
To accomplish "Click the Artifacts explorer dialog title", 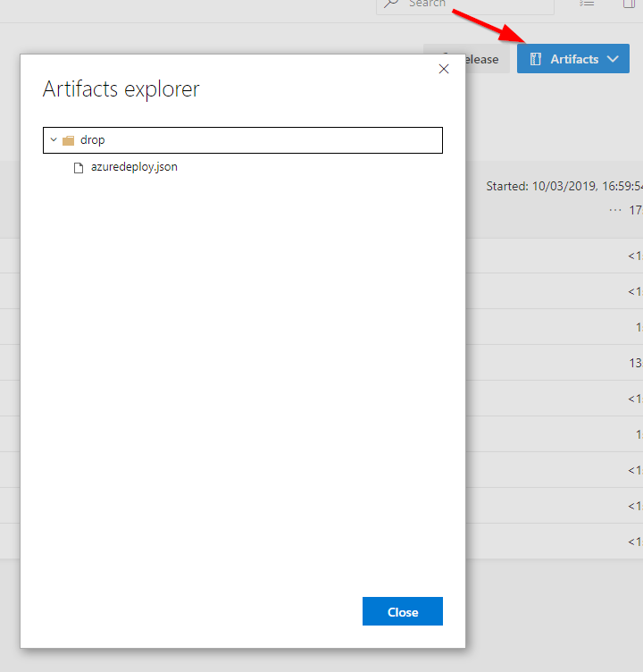I will (121, 89).
